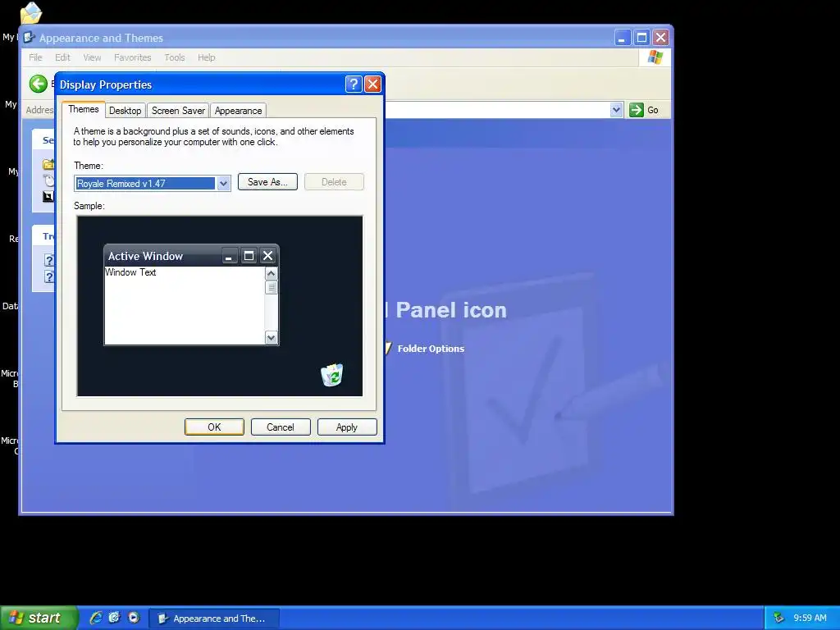Open the Start menu
Image resolution: width=840 pixels, height=630 pixels.
39,619
